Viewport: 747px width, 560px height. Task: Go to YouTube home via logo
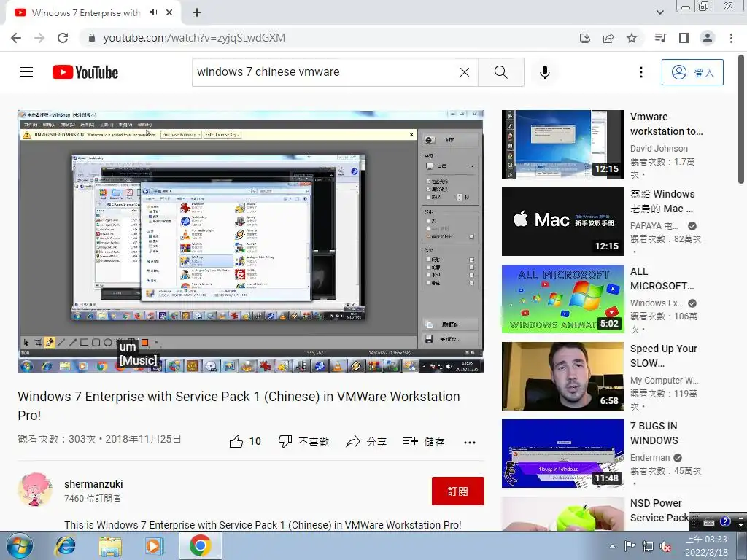point(85,72)
